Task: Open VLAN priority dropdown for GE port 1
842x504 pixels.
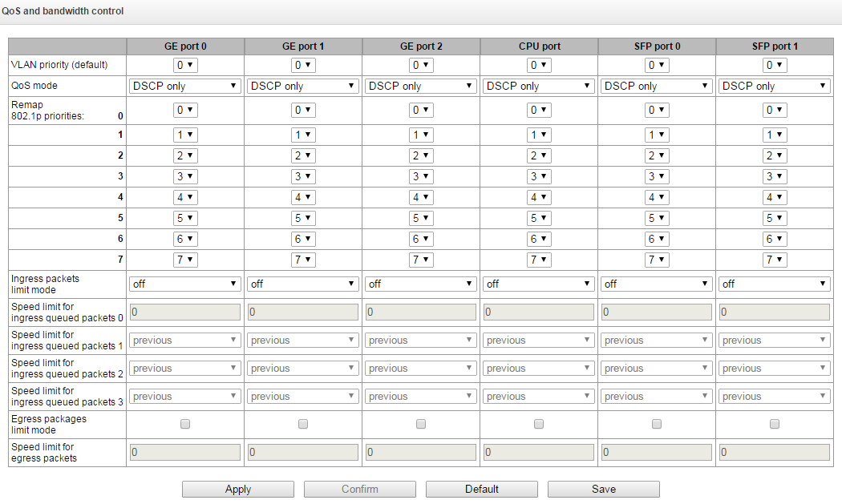Action: pos(303,65)
